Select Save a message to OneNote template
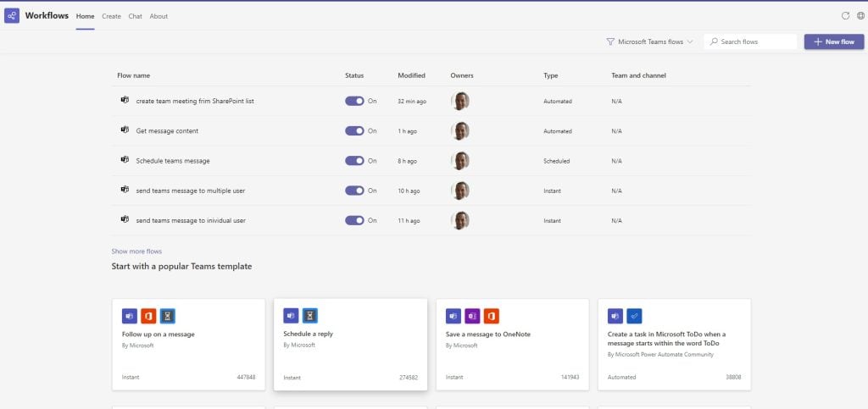This screenshot has width=868, height=409. pos(513,345)
